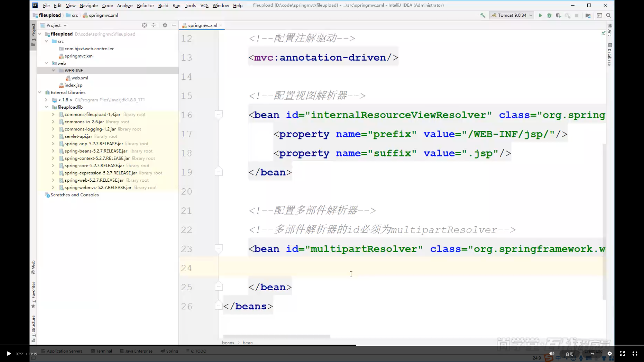Open the Tomcat 9.0.34 run configuration dropdown
The image size is (644, 362).
(x=512, y=15)
